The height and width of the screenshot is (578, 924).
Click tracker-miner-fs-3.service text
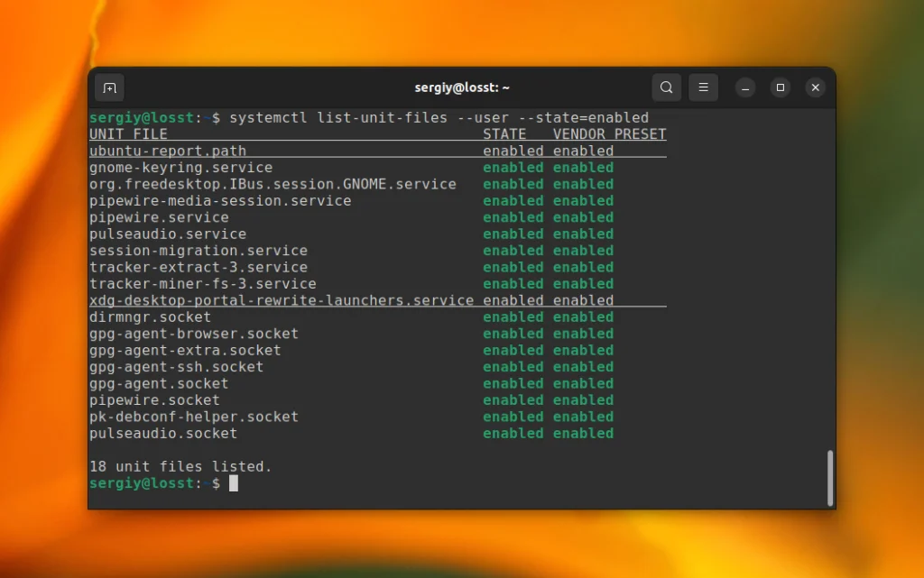coord(203,284)
